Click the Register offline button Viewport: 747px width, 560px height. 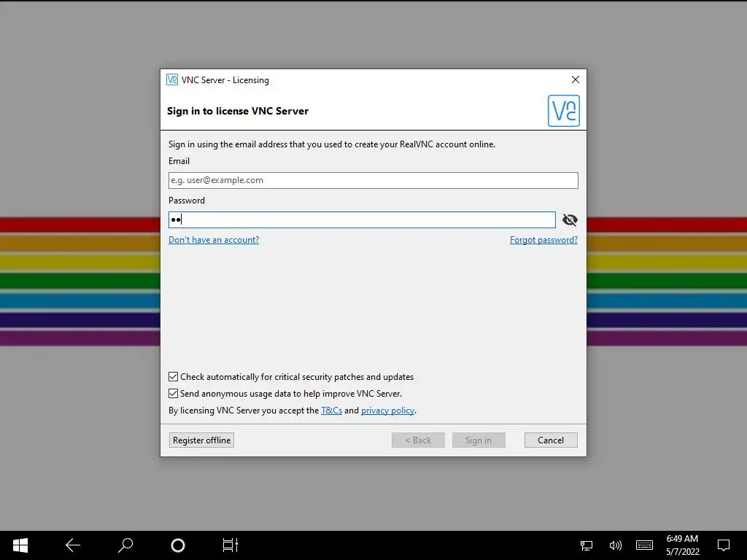201,440
